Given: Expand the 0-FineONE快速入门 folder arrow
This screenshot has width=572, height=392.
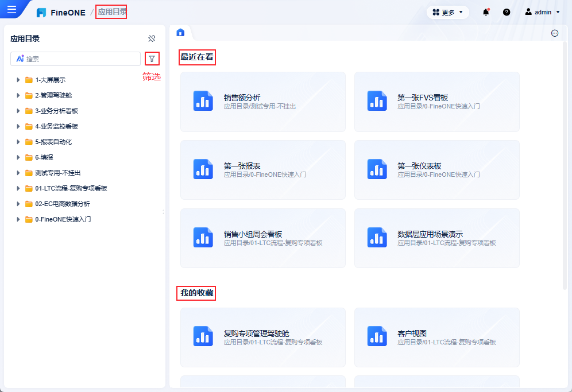Looking at the screenshot, I should (x=18, y=219).
